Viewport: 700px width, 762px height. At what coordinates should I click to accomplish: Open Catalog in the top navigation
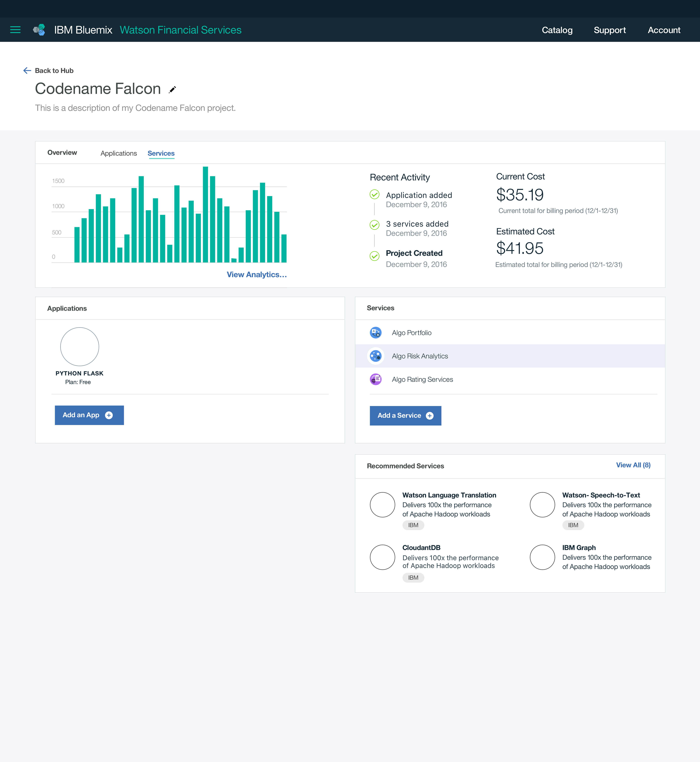[557, 30]
